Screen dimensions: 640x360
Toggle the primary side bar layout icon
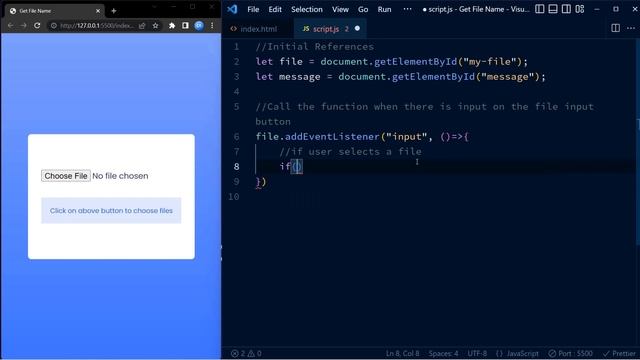pyautogui.click(x=540, y=9)
